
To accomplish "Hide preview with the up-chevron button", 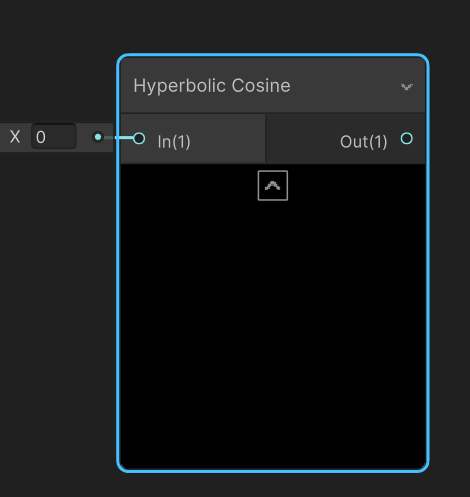I will click(x=273, y=186).
